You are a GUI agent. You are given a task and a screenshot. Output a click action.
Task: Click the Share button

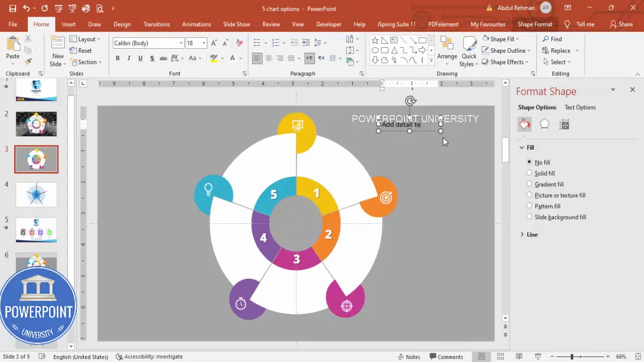[x=621, y=24]
